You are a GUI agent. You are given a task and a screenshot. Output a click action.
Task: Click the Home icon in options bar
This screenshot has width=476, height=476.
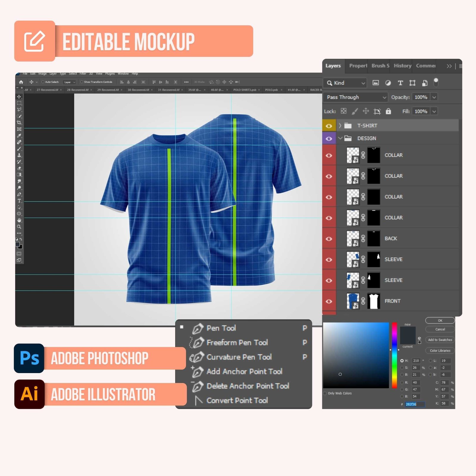[x=21, y=82]
